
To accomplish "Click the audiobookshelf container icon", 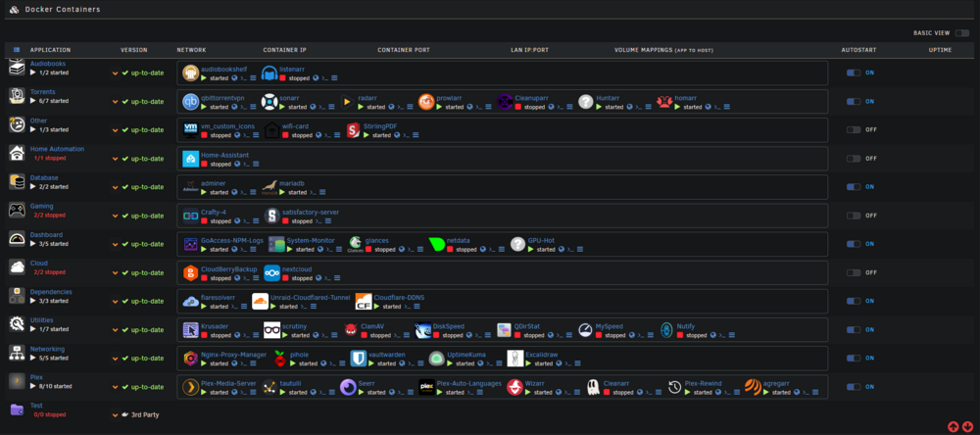I will click(x=191, y=73).
